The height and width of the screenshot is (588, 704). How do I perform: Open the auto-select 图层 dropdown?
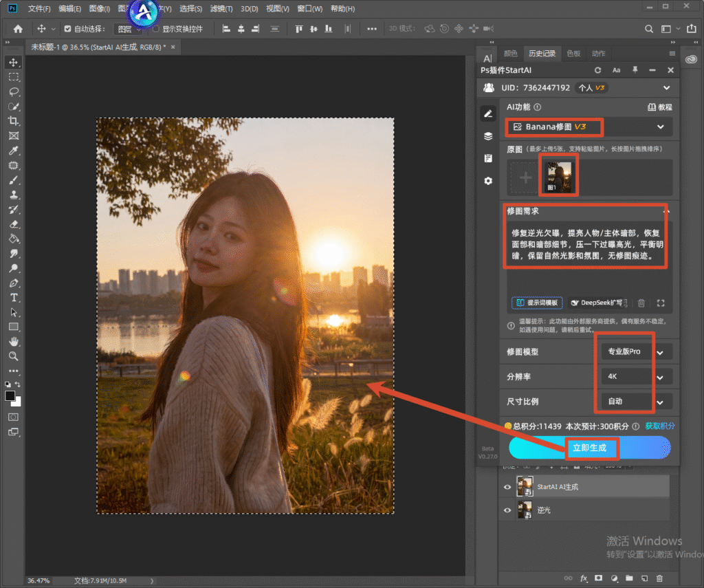point(127,30)
